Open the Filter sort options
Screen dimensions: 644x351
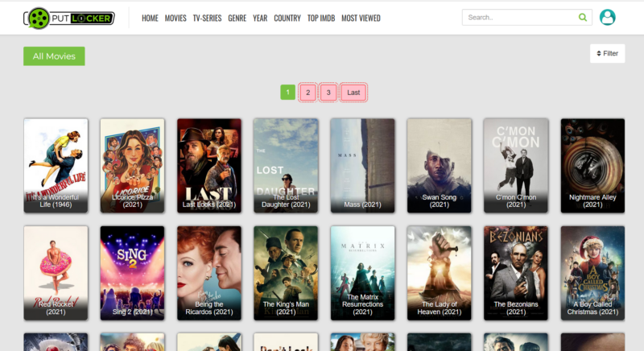pyautogui.click(x=608, y=53)
